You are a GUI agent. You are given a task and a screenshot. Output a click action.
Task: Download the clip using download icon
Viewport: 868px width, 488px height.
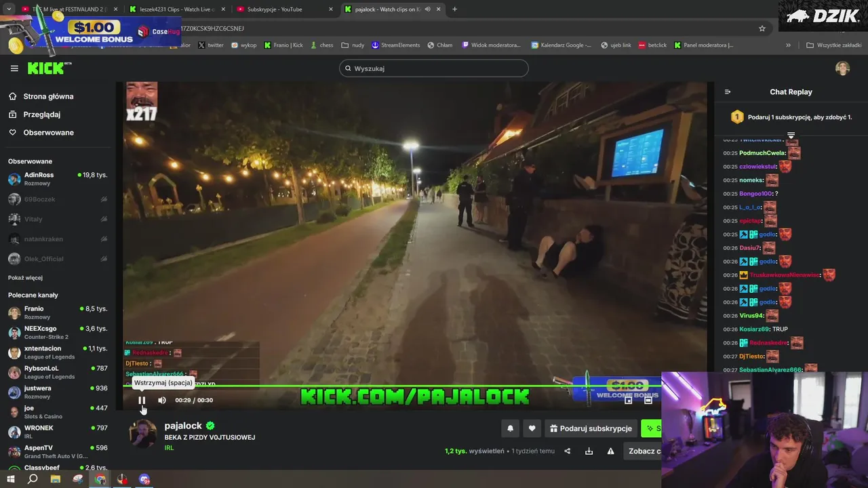pyautogui.click(x=589, y=451)
